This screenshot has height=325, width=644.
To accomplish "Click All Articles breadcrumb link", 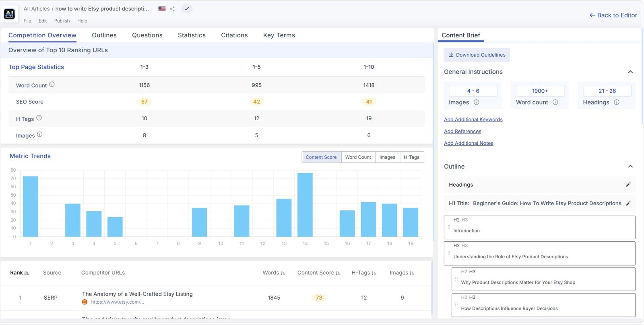I will pos(37,8).
